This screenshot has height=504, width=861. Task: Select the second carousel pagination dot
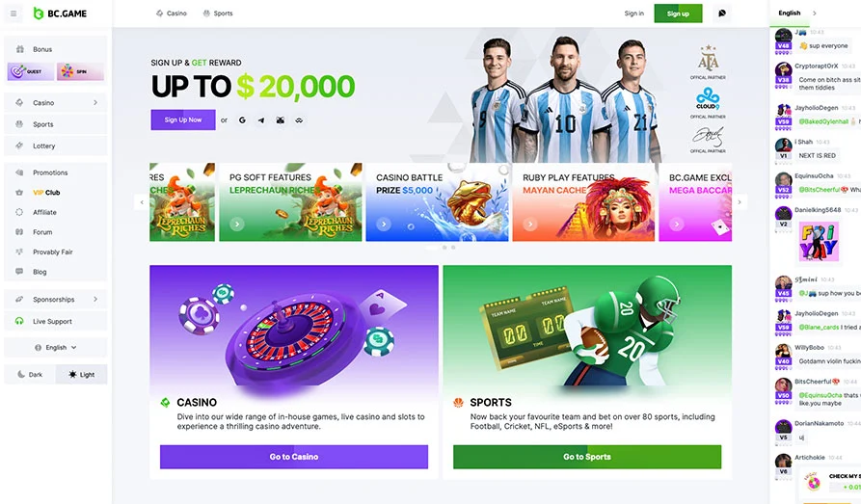444,248
